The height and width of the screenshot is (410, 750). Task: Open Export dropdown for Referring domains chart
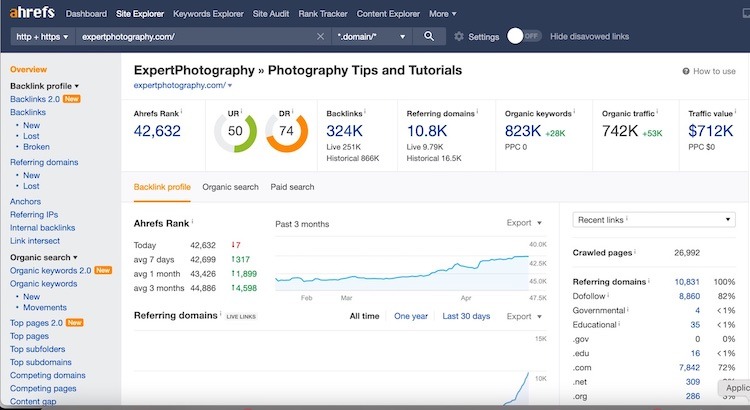pos(524,316)
